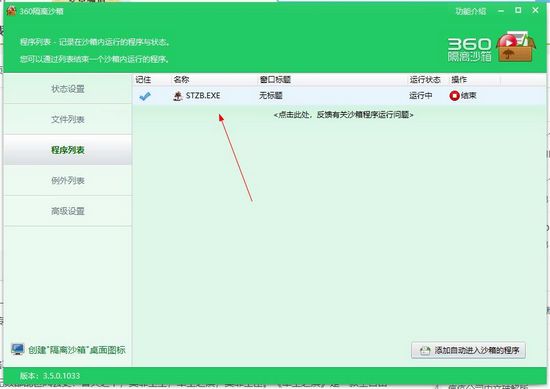Select the STZB.EXE program name

203,95
